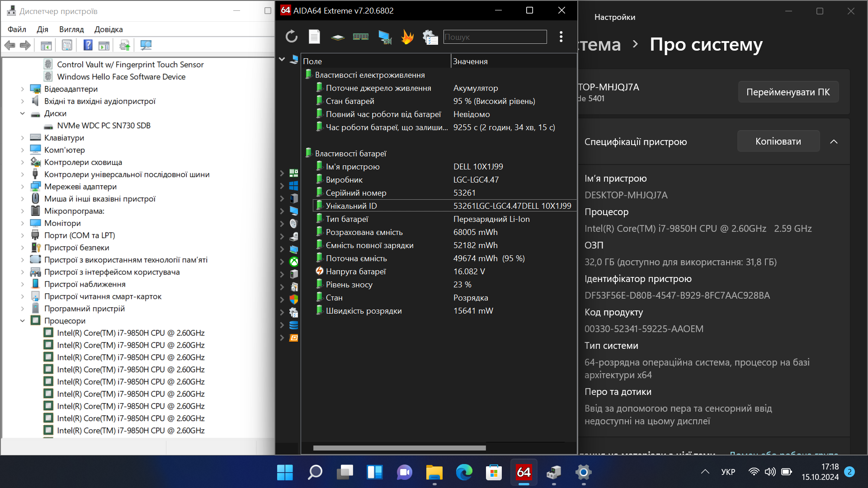Click the Пошук search field in AIDA64
868x488 pixels.
tap(495, 37)
